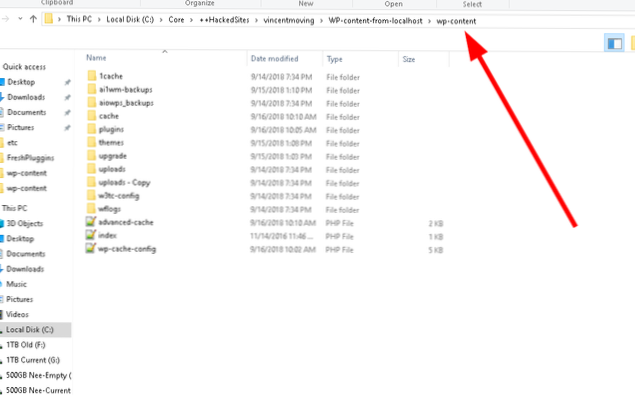Expand chevron after 'Local Disk (C:)' in breadcrumb

161,20
